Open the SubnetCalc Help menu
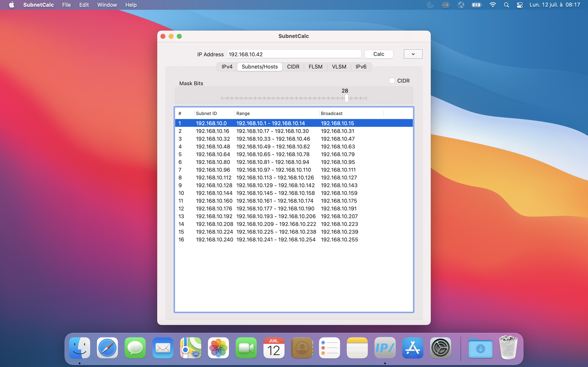Screen dimensions: 588x367 [131, 5]
